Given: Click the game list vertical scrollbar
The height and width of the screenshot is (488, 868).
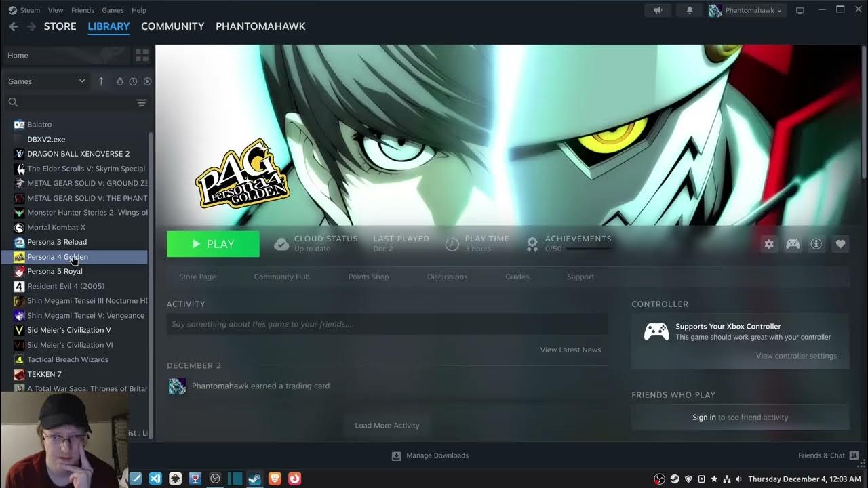Looking at the screenshot, I should pos(151,285).
